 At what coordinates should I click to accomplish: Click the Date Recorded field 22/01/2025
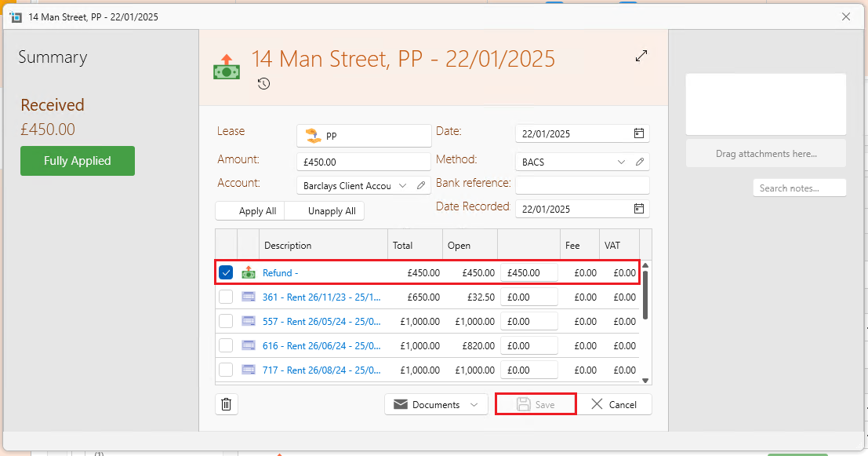(583, 209)
